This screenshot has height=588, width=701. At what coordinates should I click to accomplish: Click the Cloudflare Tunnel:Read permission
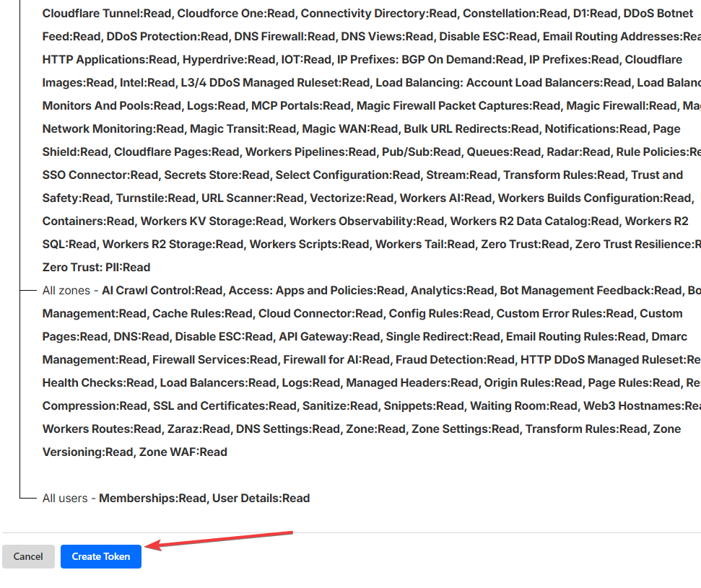[107, 13]
